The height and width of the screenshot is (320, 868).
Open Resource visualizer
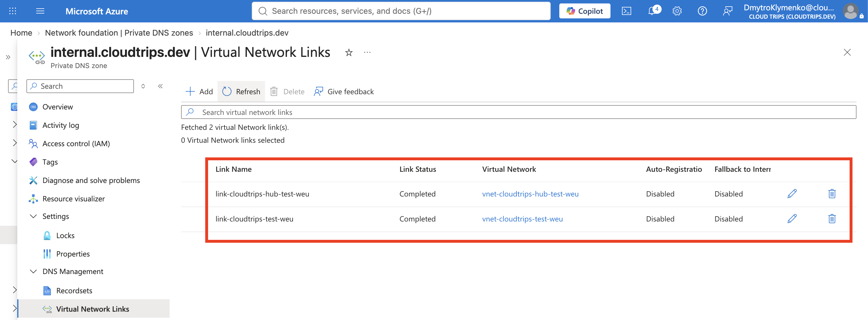pos(74,199)
